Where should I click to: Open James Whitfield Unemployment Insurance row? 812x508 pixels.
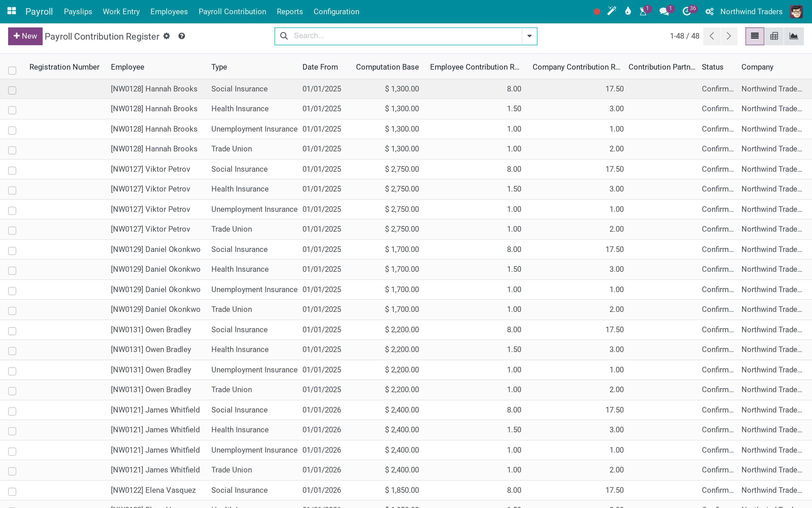(406, 450)
